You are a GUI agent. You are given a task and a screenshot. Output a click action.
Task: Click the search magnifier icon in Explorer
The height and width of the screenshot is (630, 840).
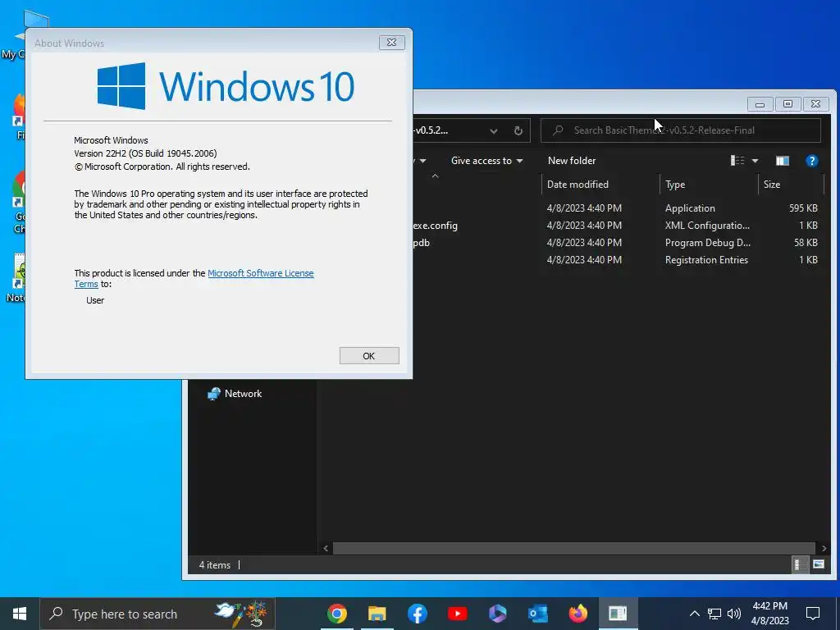coord(558,130)
